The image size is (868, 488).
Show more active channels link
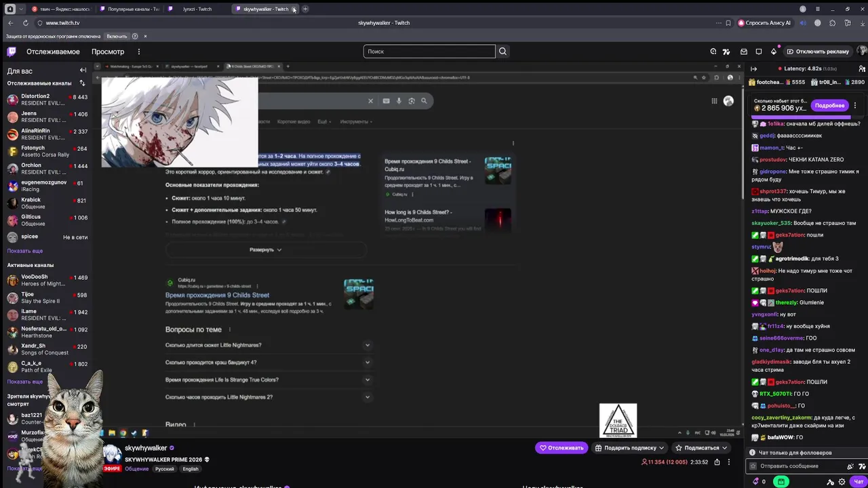(25, 382)
